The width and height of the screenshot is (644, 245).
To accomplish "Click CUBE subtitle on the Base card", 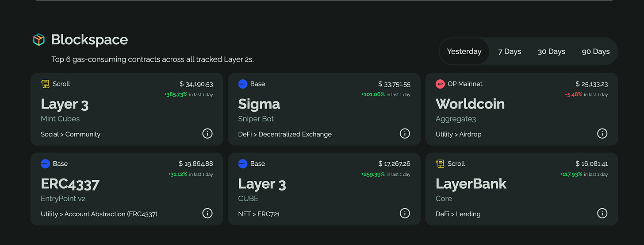I will [248, 198].
